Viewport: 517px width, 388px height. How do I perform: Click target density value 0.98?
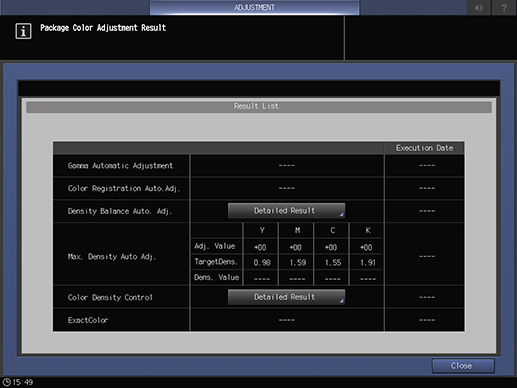(x=262, y=263)
